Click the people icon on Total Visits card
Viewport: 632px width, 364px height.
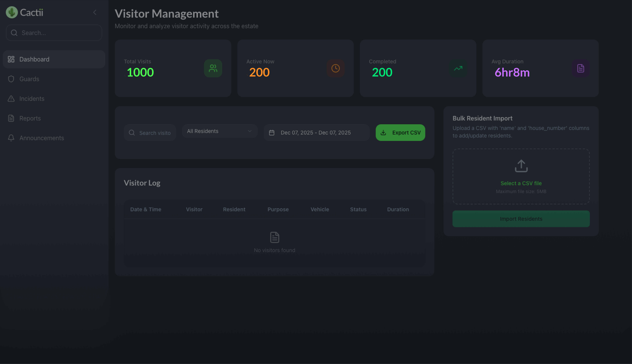click(x=213, y=68)
